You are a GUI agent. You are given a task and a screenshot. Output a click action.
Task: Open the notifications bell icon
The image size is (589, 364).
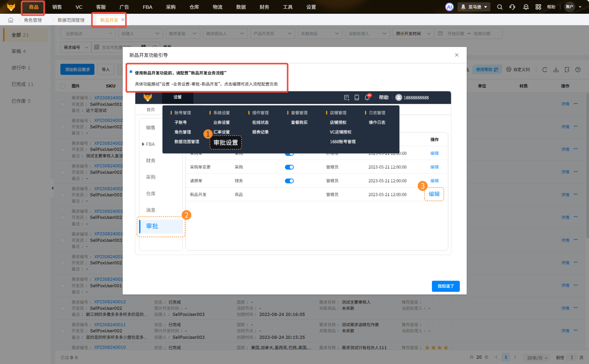click(x=526, y=7)
